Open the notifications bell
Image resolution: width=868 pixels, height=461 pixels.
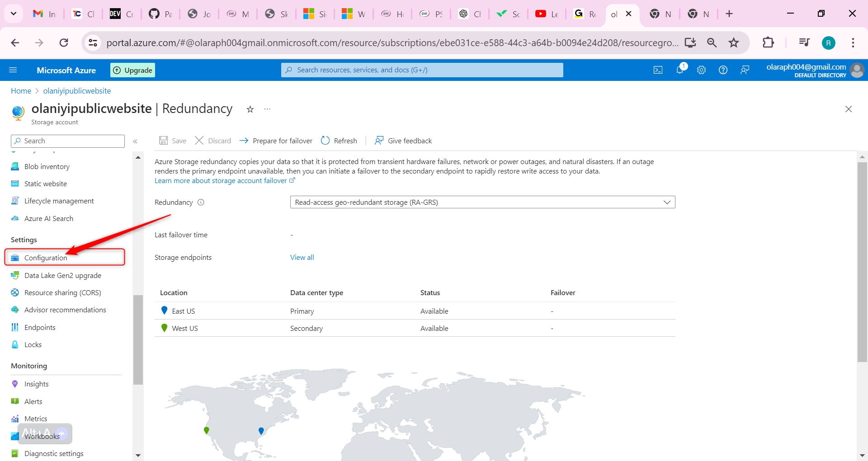(679, 70)
